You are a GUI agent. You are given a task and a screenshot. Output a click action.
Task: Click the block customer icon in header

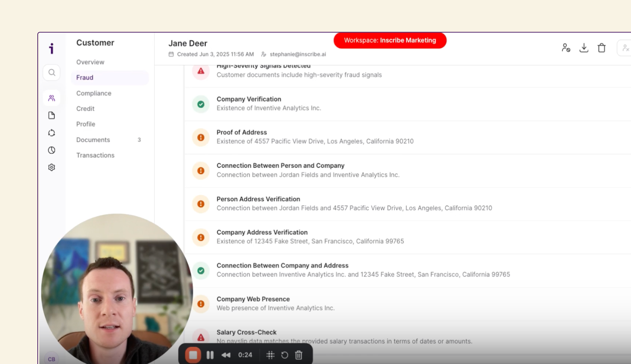pos(566,48)
